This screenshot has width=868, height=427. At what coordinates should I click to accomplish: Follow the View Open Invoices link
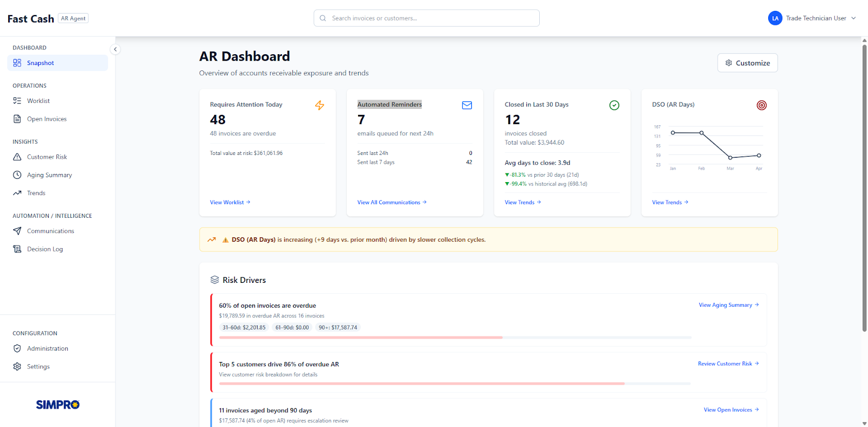(x=731, y=410)
